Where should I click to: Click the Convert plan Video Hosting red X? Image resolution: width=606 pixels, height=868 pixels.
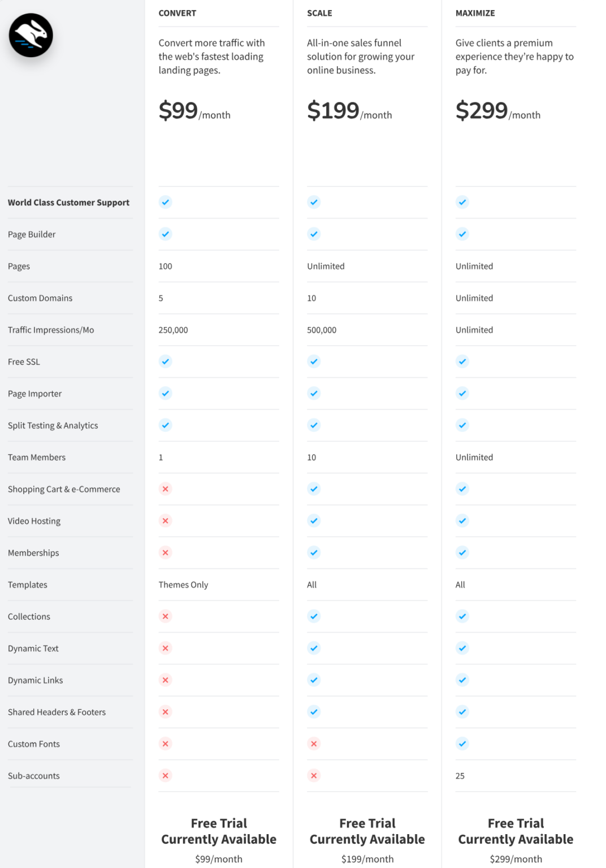165,520
